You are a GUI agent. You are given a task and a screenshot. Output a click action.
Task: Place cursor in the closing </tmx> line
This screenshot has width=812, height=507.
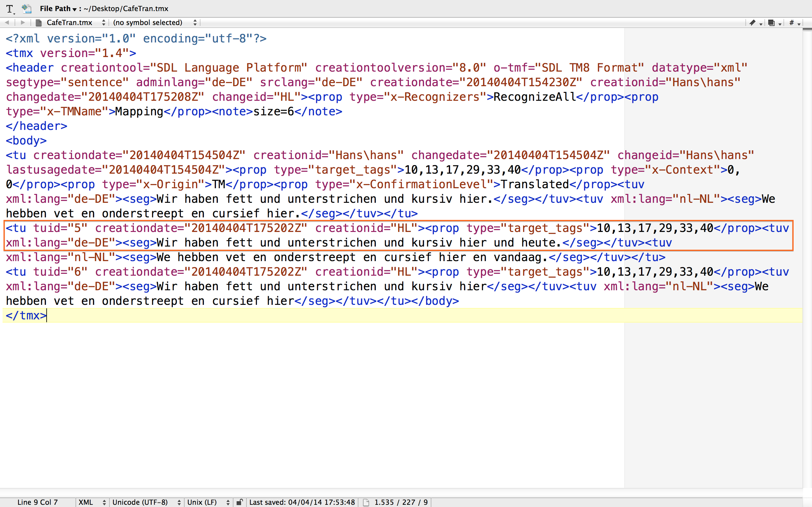[x=26, y=316]
